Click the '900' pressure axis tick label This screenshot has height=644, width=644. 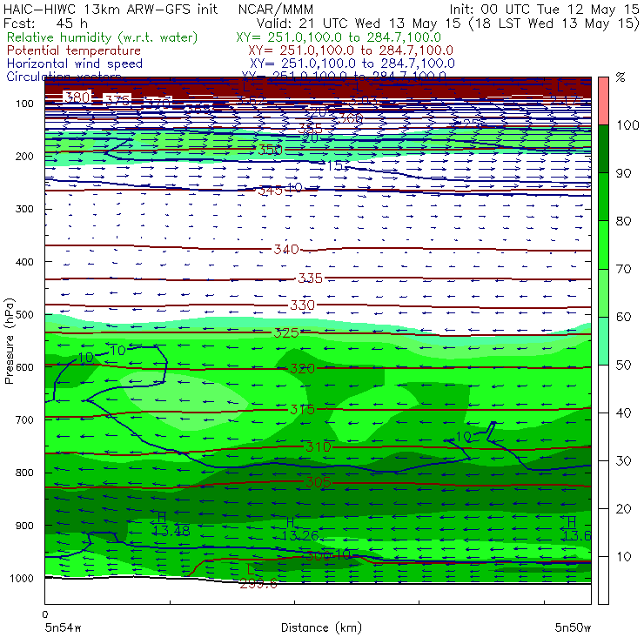pyautogui.click(x=24, y=526)
